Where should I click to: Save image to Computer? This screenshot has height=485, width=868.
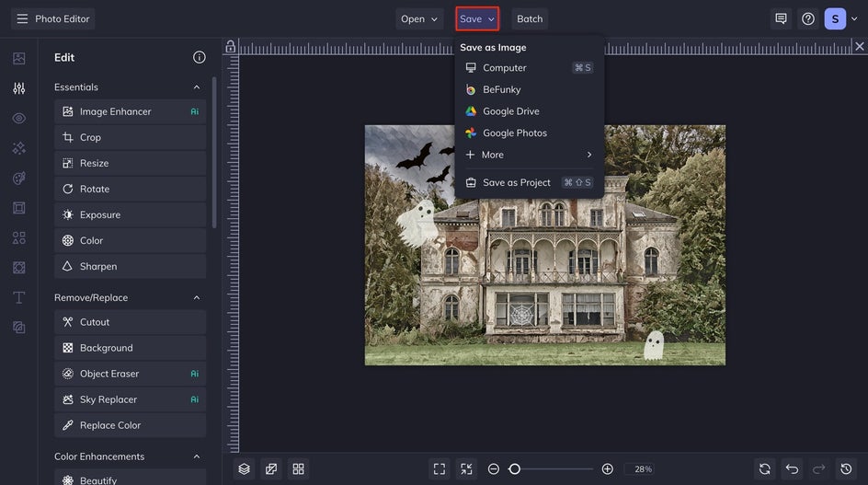tap(530, 67)
